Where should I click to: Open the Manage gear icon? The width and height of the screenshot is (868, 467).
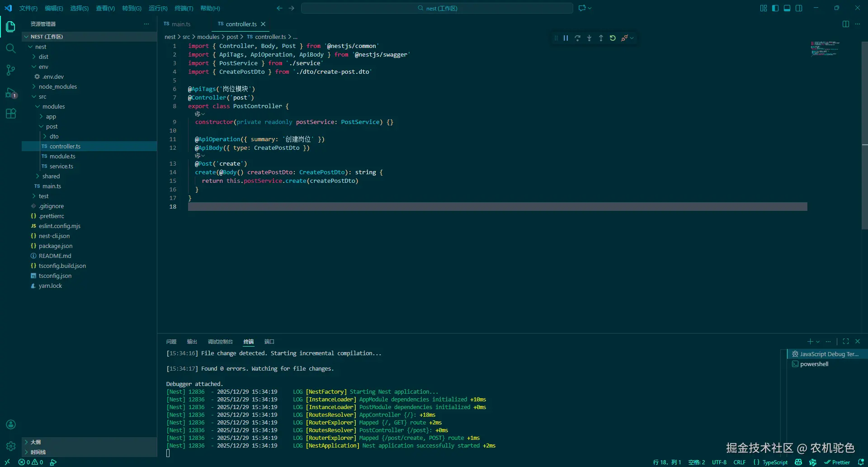(x=11, y=446)
